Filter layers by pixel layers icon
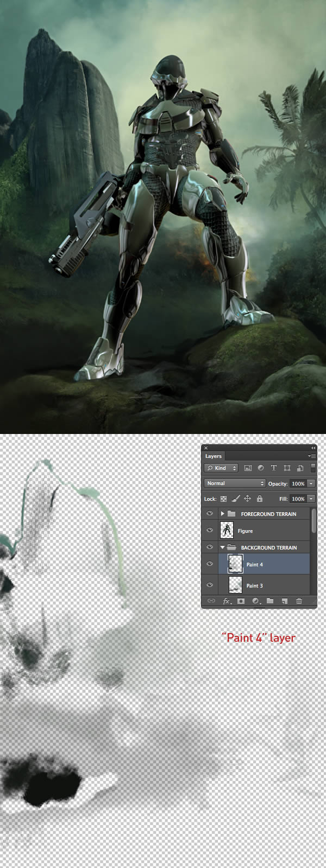 coord(248,468)
